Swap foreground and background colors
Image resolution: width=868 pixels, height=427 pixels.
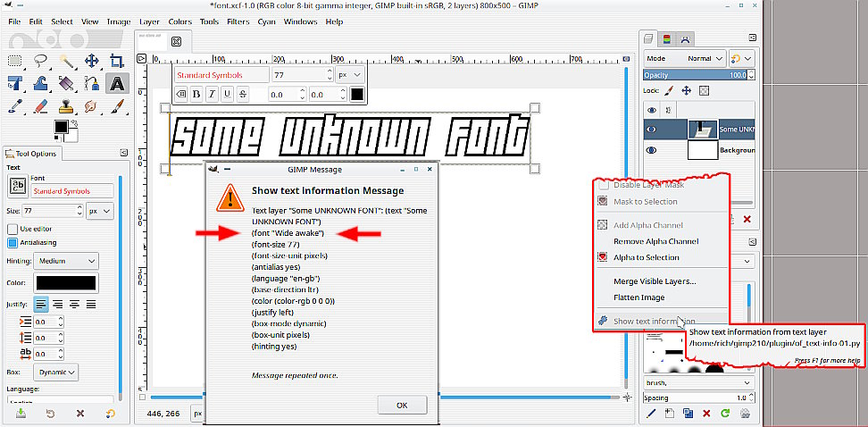(x=74, y=121)
